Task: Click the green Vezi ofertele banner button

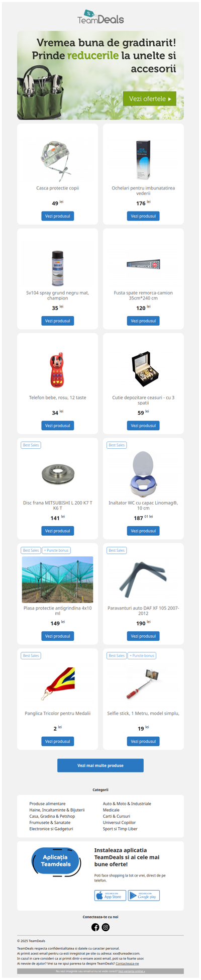Action: (150, 99)
